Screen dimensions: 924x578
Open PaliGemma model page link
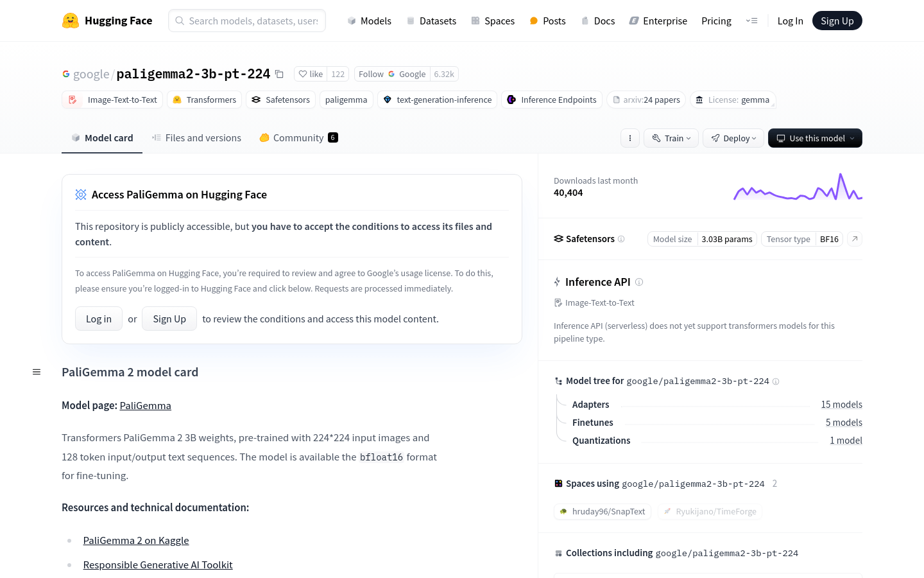(146, 405)
